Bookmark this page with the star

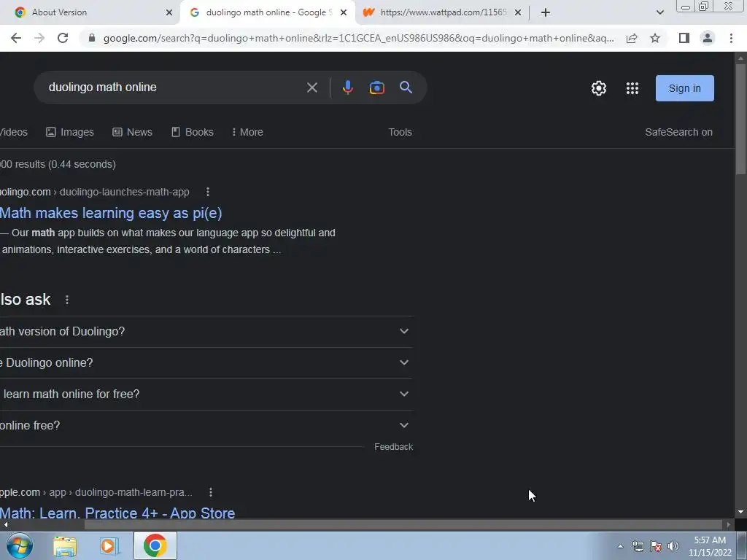tap(655, 38)
